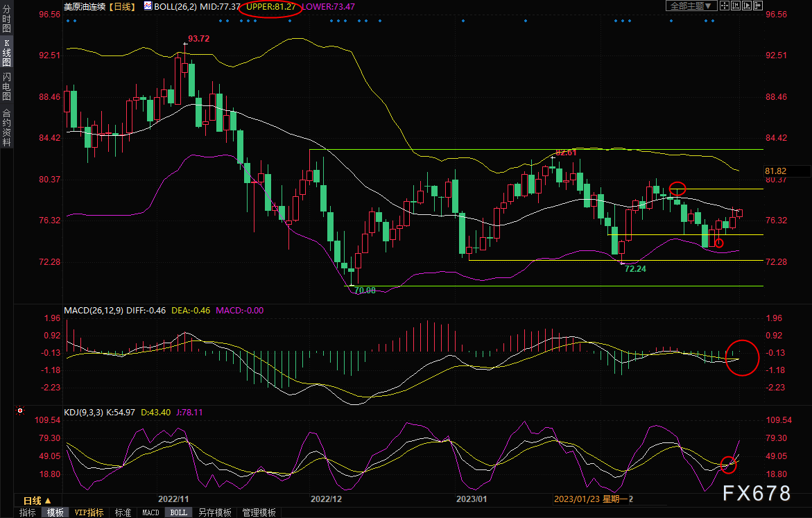Click the jump-to-start chart icon

[735, 6]
